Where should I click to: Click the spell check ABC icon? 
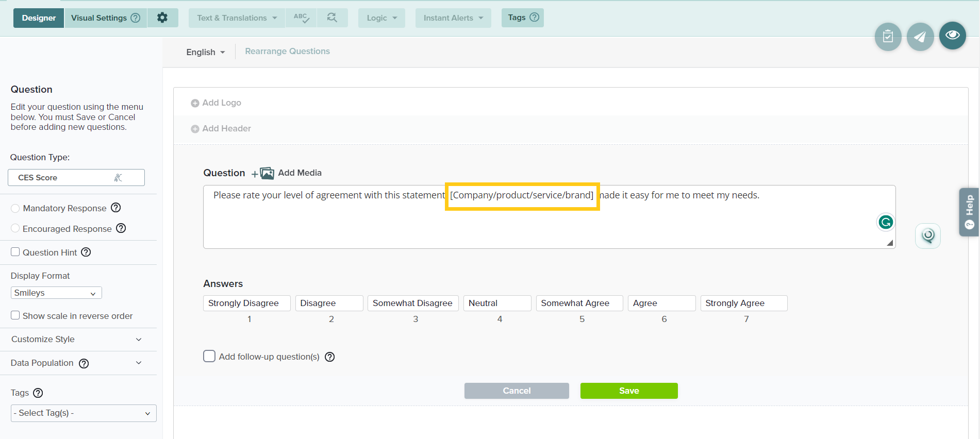pyautogui.click(x=301, y=18)
